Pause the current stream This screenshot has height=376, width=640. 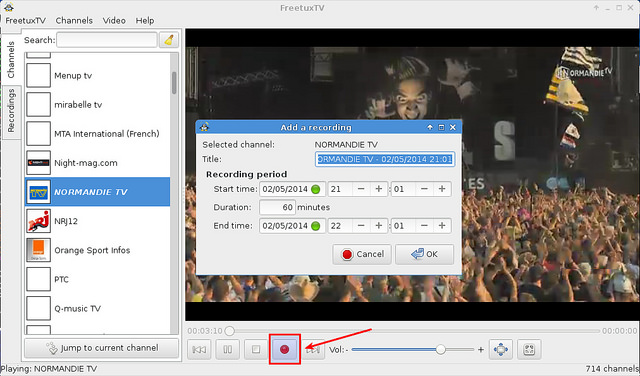(227, 349)
